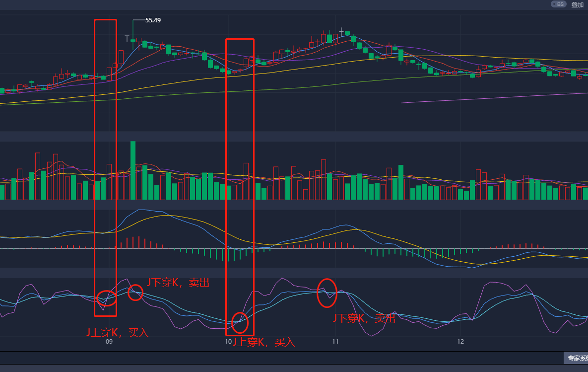
Task: Open the 专家系统 panel at bottom right
Action: (x=577, y=357)
